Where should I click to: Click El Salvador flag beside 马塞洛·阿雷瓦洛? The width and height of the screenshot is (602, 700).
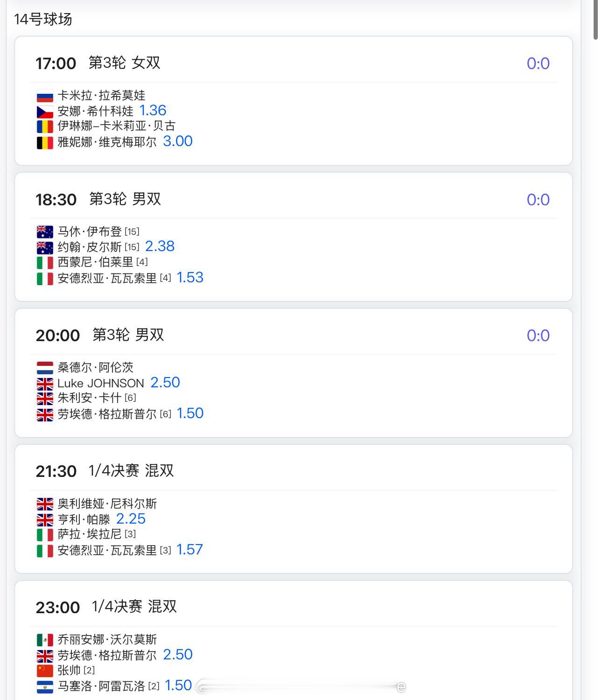45,687
